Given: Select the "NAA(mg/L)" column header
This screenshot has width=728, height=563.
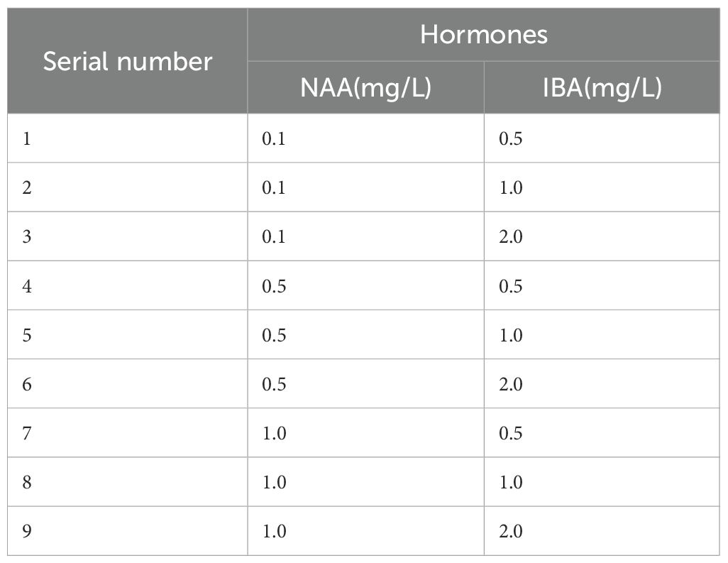Looking at the screenshot, I should tap(365, 89).
